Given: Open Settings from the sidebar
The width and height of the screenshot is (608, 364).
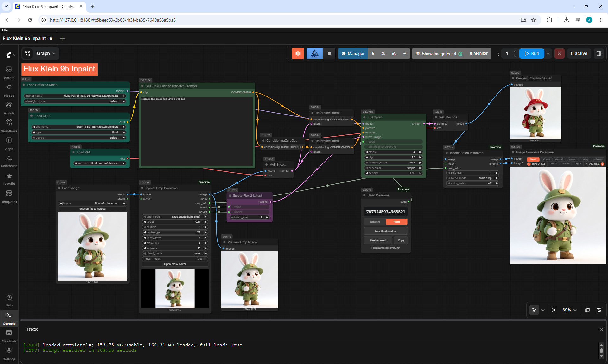Looking at the screenshot, I should tap(9, 354).
